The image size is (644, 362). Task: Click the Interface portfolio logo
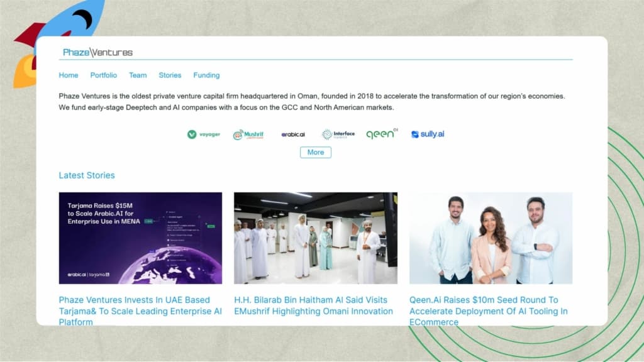(338, 134)
